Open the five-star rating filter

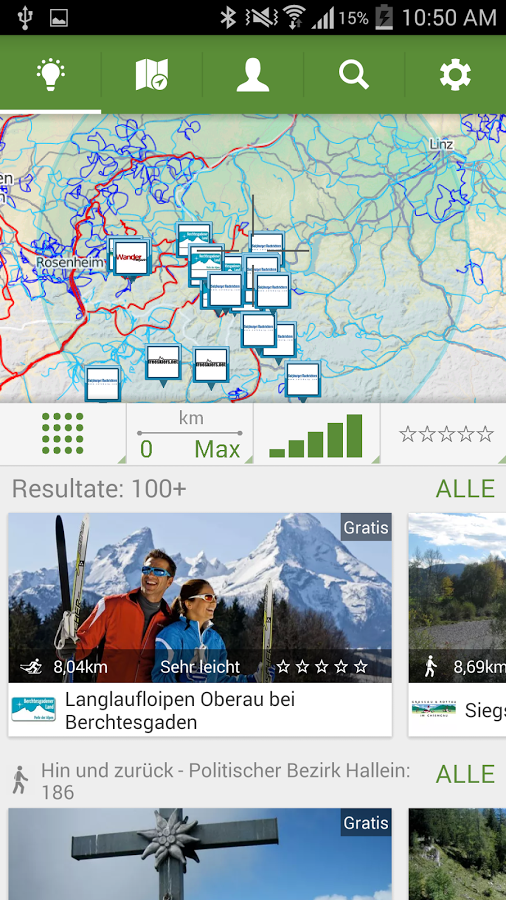[x=445, y=433]
